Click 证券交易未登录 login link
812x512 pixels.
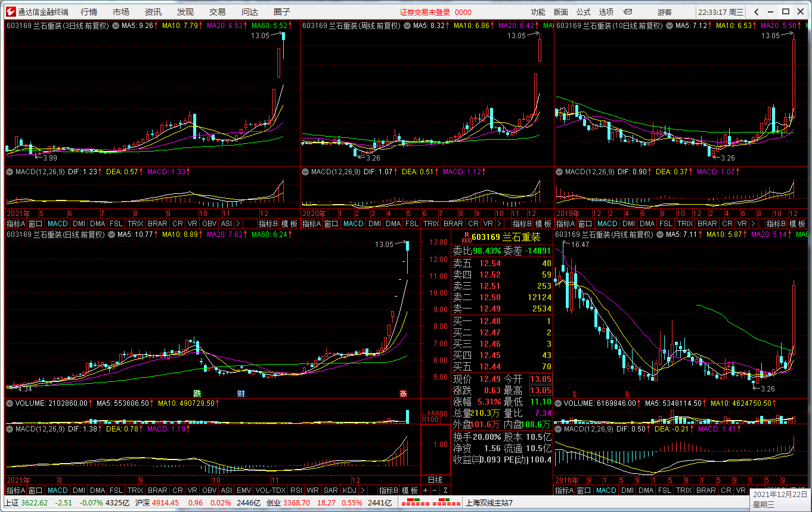(x=424, y=12)
